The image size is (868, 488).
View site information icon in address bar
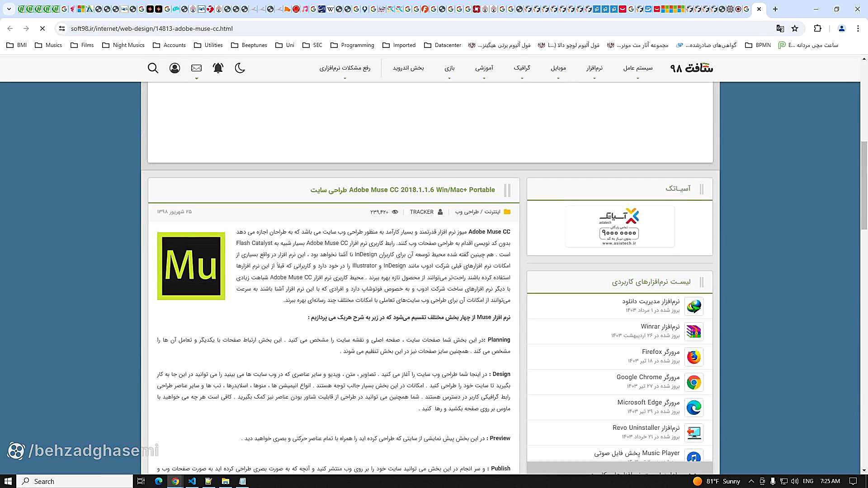pyautogui.click(x=62, y=28)
